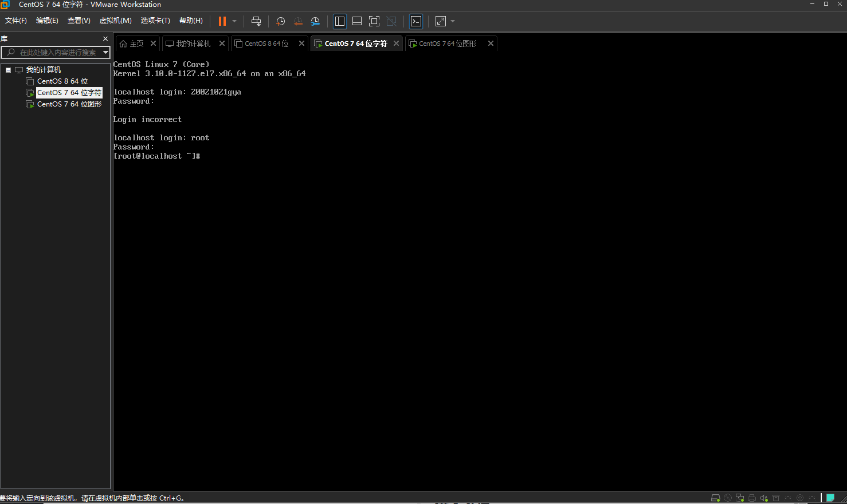Select CentOS 8 64 位 in the library

[x=62, y=81]
